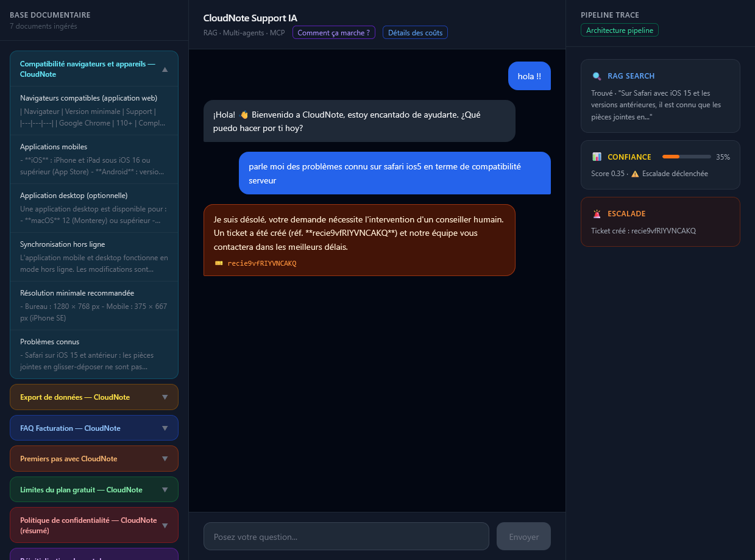Click the user question about Safari compatibility

(x=395, y=173)
